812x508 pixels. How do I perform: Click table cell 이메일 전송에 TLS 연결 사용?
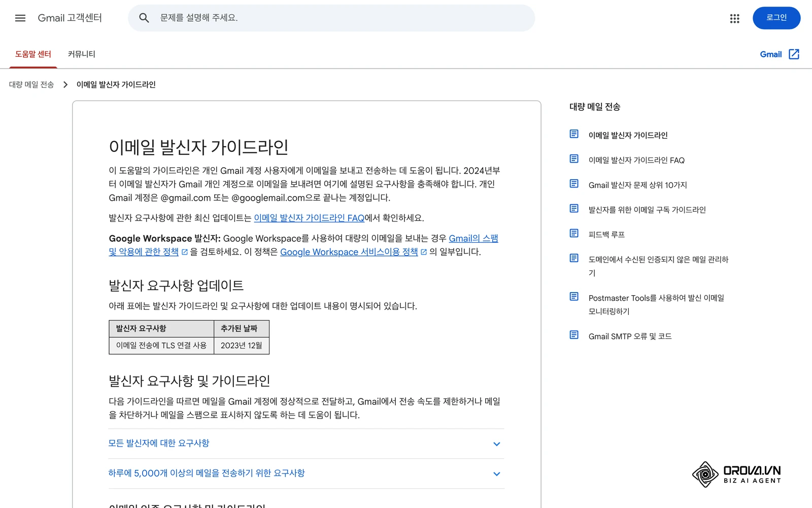(x=161, y=345)
